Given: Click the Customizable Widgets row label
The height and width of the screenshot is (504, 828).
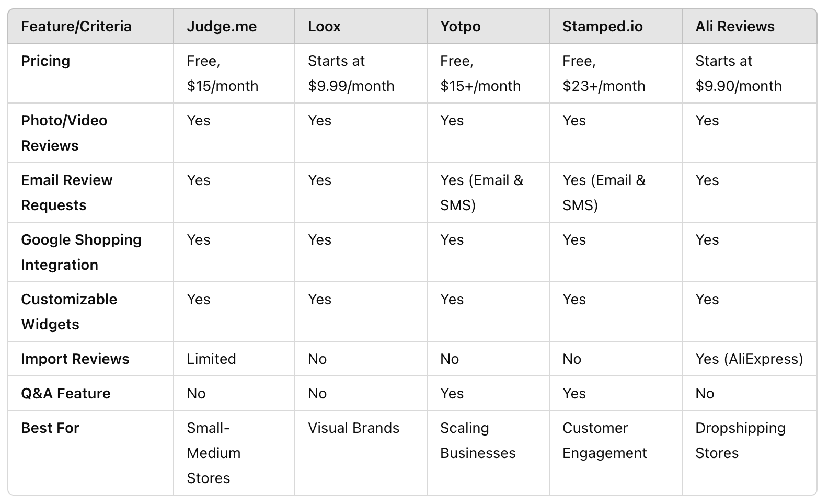Looking at the screenshot, I should [x=69, y=312].
